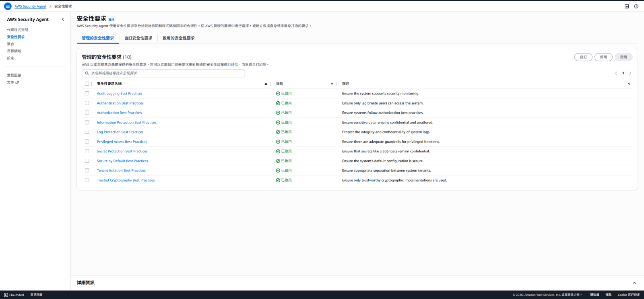
Task: Check the Information Protection Best Practices row
Action: (x=87, y=122)
